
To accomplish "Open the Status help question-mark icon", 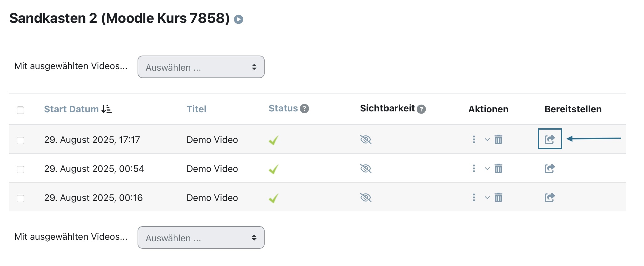I will pyautogui.click(x=304, y=109).
